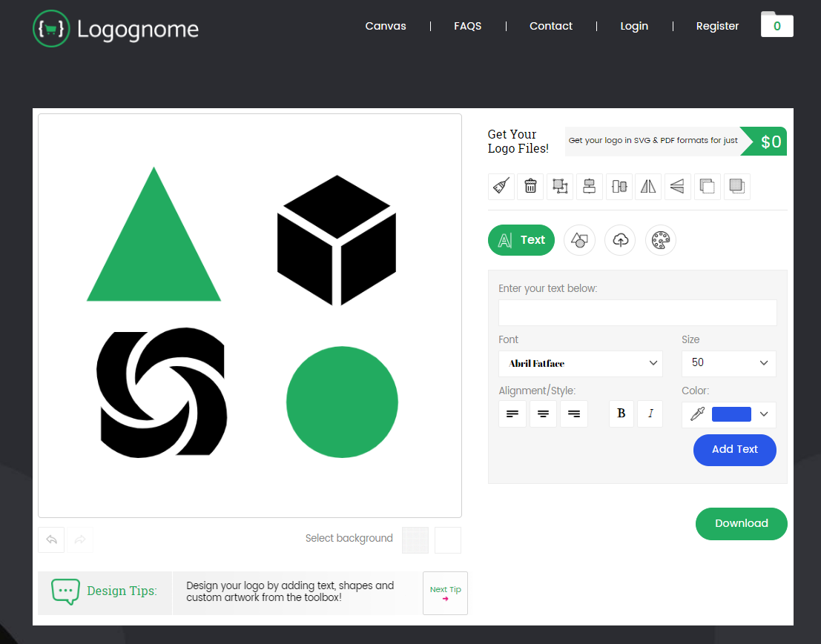Screen dimensions: 821x644
Task: Toggle italic text styling
Action: coord(650,414)
